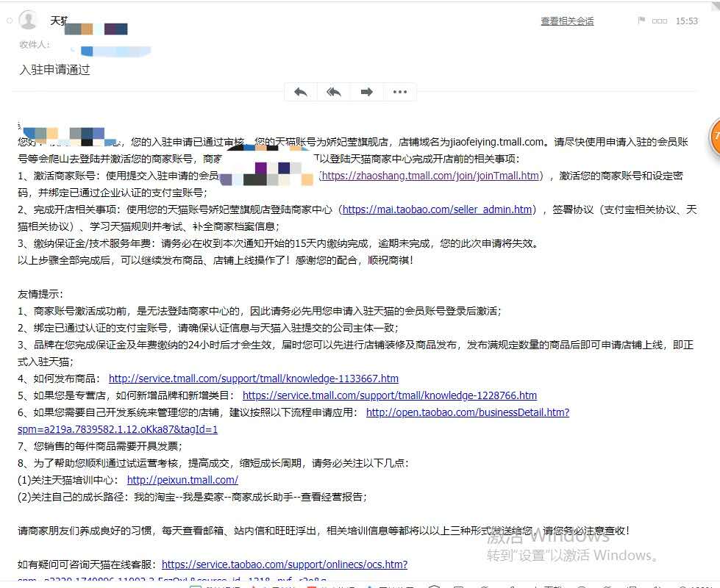Click the line starting (2)关注自己的成长路径
This screenshot has height=588, width=720.
(x=192, y=497)
